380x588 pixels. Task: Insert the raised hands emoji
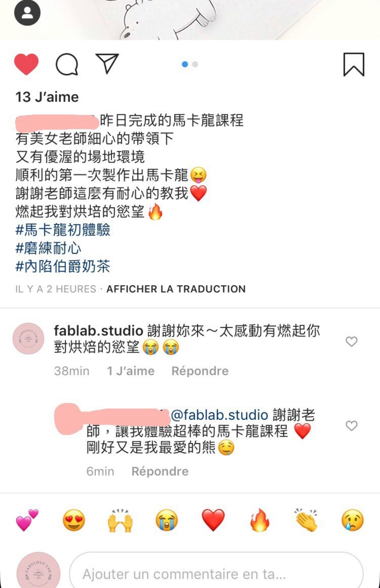[x=120, y=520]
